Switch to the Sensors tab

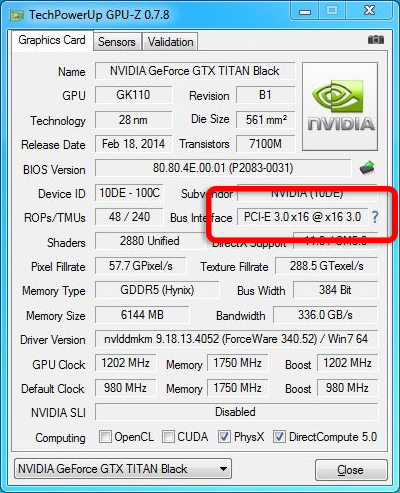(x=117, y=42)
